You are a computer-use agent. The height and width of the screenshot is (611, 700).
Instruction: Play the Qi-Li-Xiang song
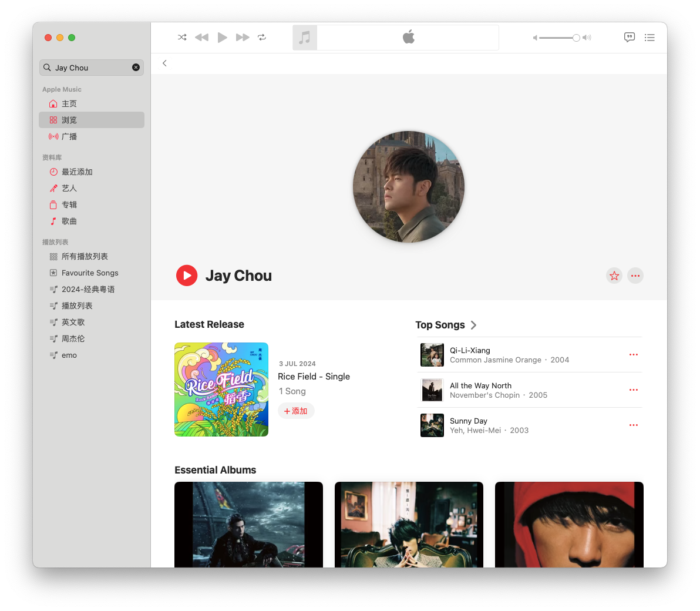coord(470,350)
